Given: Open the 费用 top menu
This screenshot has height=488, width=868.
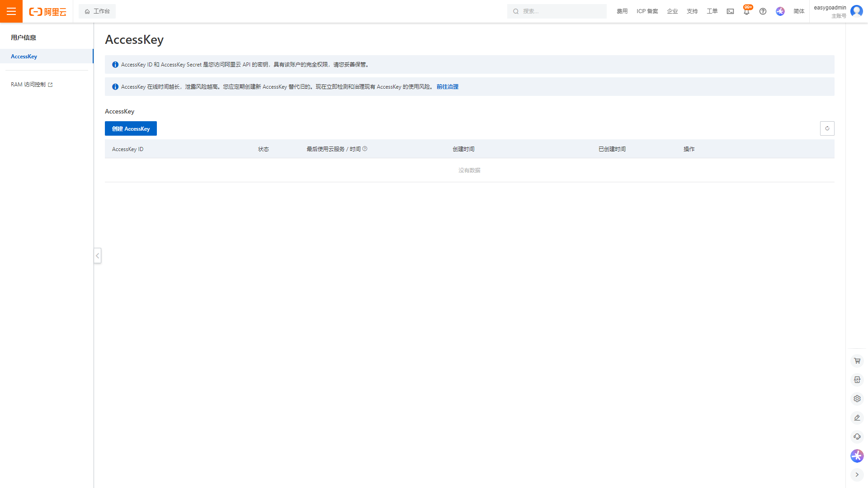Looking at the screenshot, I should coord(622,11).
